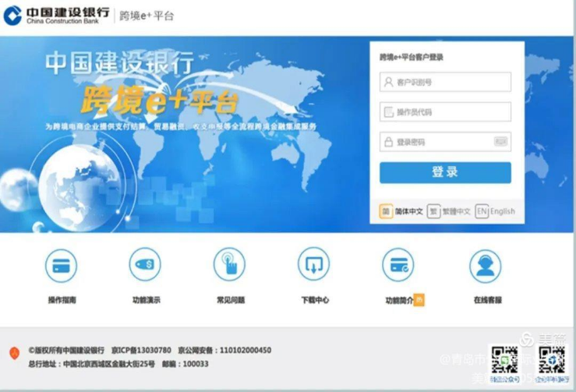This screenshot has width=576, height=392.
Task: Click the left QR code in the footer
Action: (x=505, y=360)
